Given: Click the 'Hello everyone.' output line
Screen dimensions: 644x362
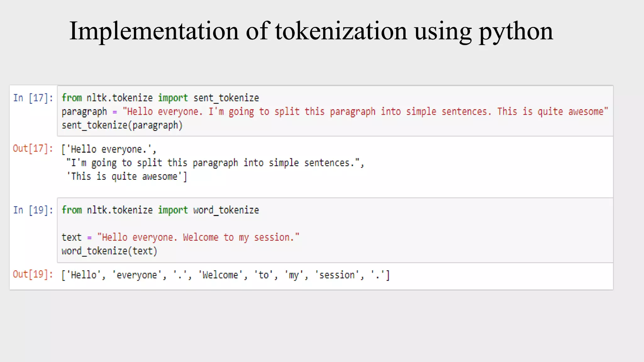Looking at the screenshot, I should point(109,149).
